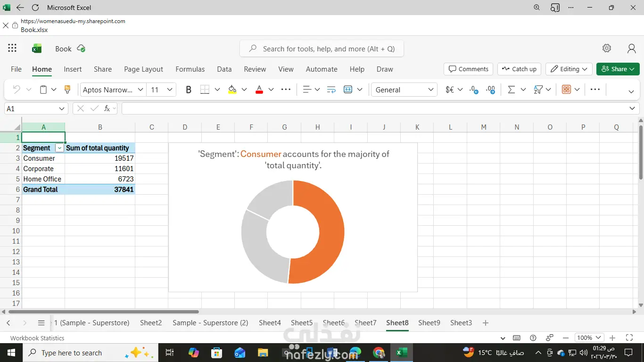Select the Corporate cell
Viewport: 644px width, 362px height.
[43, 169]
